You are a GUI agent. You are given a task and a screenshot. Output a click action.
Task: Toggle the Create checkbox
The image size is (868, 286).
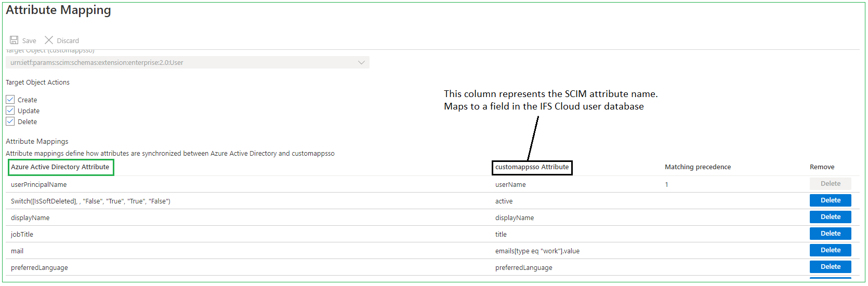(x=10, y=99)
